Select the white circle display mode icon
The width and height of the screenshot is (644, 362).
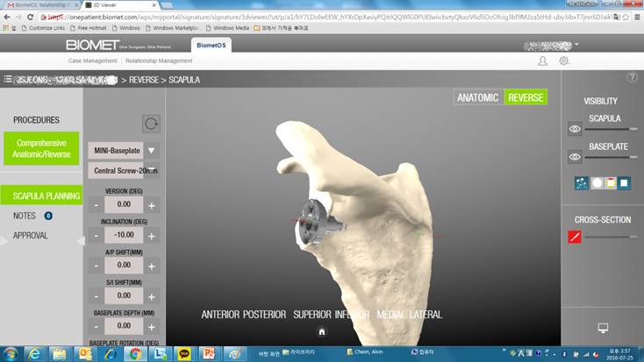597,183
